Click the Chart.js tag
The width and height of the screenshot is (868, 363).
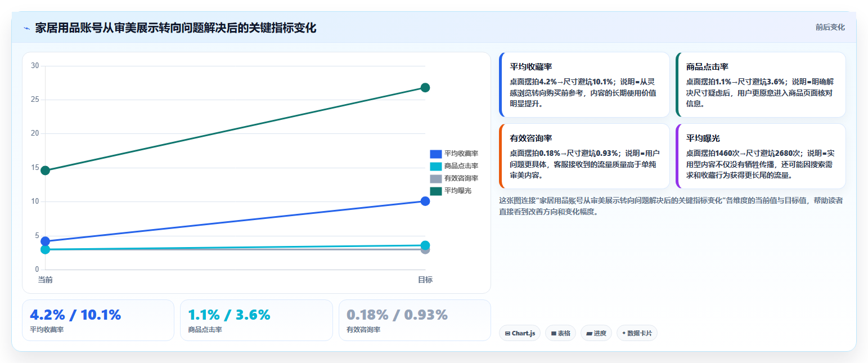[520, 333]
